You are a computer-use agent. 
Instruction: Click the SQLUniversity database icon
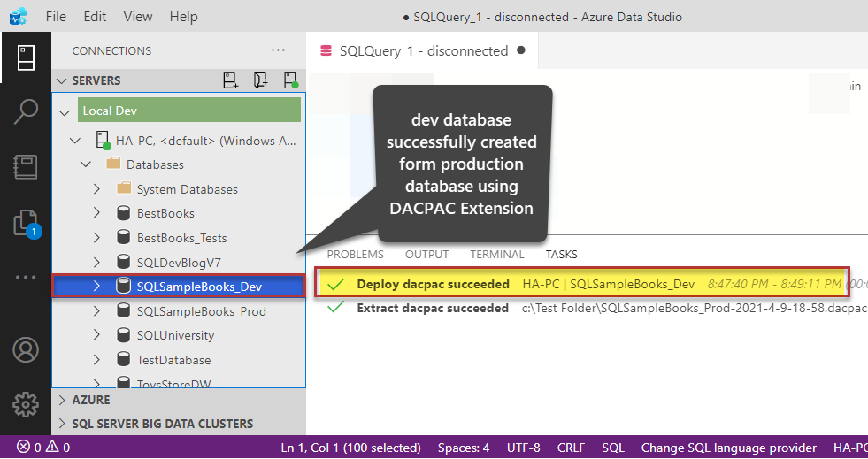pos(124,335)
